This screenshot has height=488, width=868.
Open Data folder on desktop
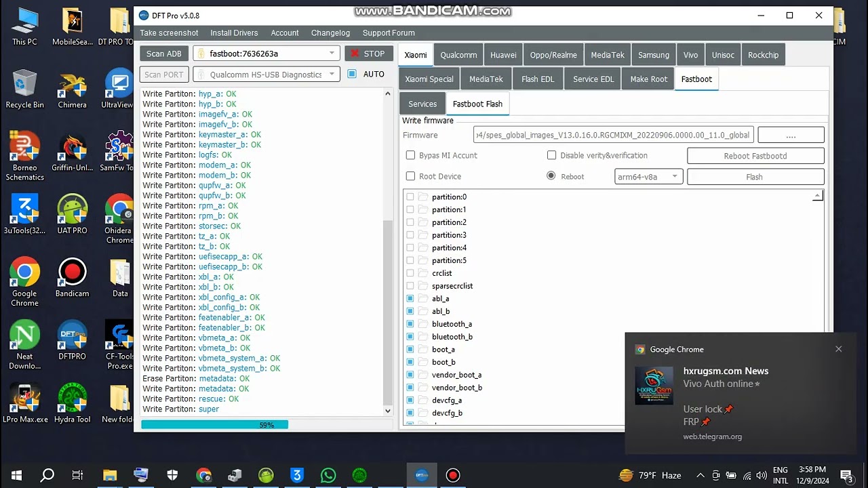(x=120, y=279)
